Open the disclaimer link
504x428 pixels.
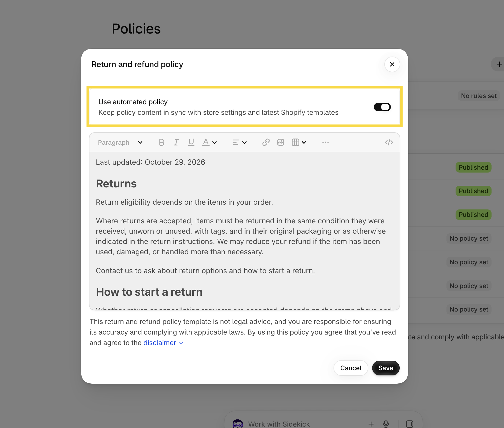point(160,343)
